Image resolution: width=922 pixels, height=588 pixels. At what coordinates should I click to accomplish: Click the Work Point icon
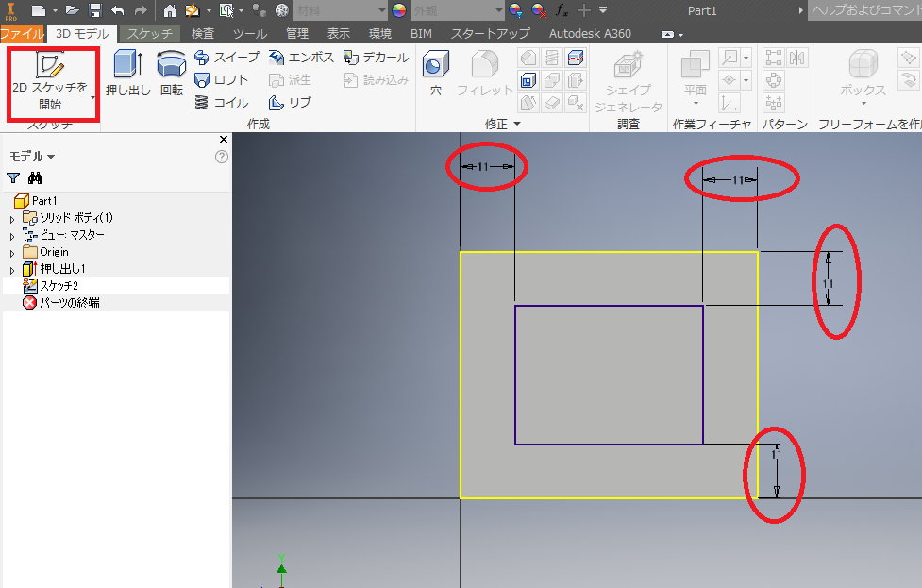click(x=729, y=80)
